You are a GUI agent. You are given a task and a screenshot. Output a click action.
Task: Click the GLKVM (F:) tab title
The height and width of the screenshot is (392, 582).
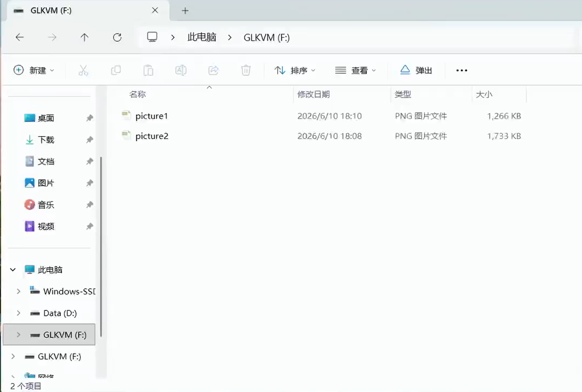coord(51,11)
